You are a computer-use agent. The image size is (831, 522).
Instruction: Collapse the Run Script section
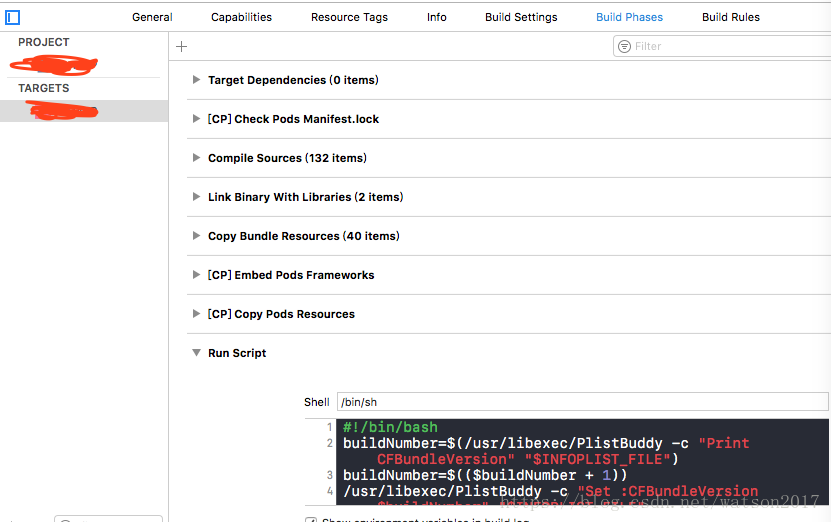coord(196,352)
